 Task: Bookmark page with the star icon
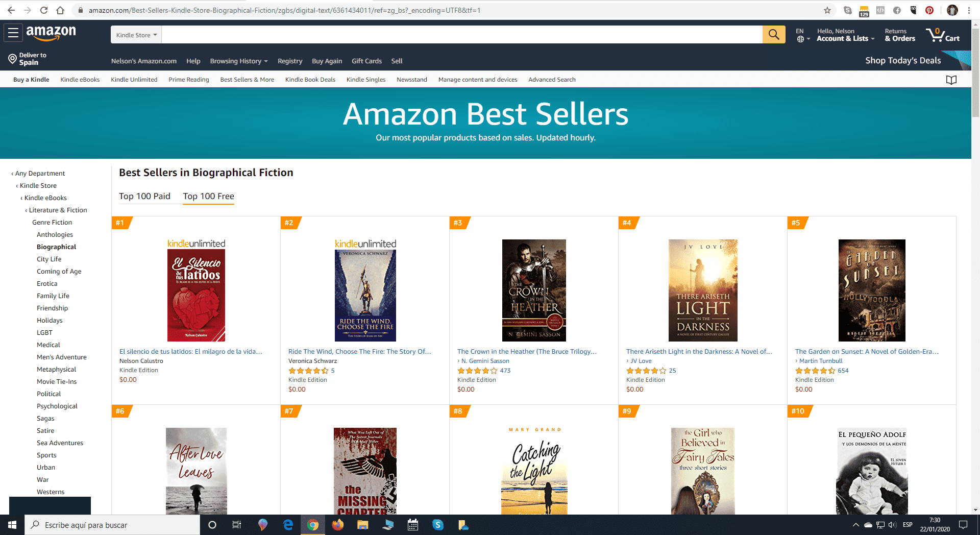tap(827, 10)
